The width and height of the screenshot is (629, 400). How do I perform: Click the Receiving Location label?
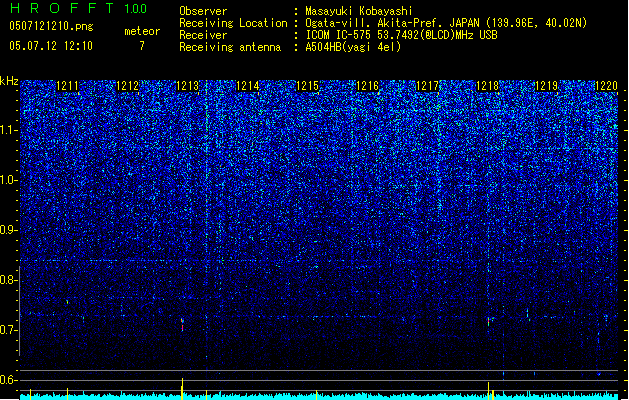click(x=233, y=23)
